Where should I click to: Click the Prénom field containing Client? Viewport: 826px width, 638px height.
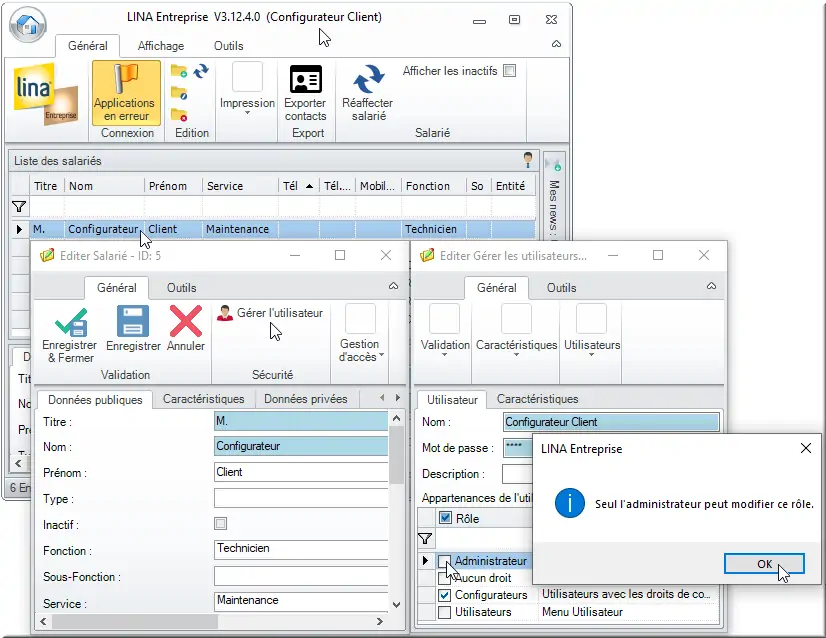(x=301, y=472)
